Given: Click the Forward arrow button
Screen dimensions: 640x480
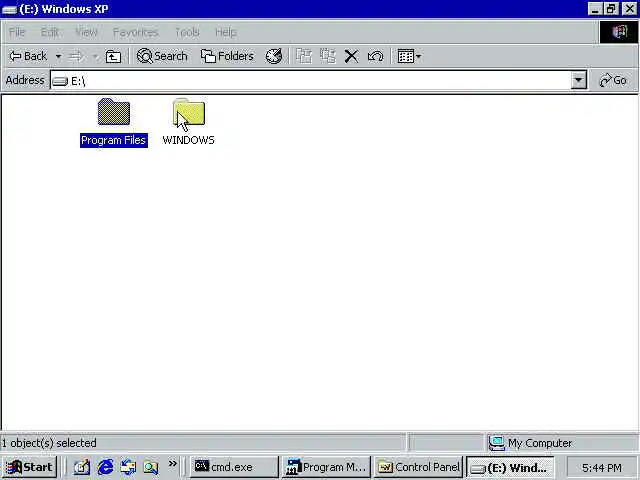Looking at the screenshot, I should (76, 56).
